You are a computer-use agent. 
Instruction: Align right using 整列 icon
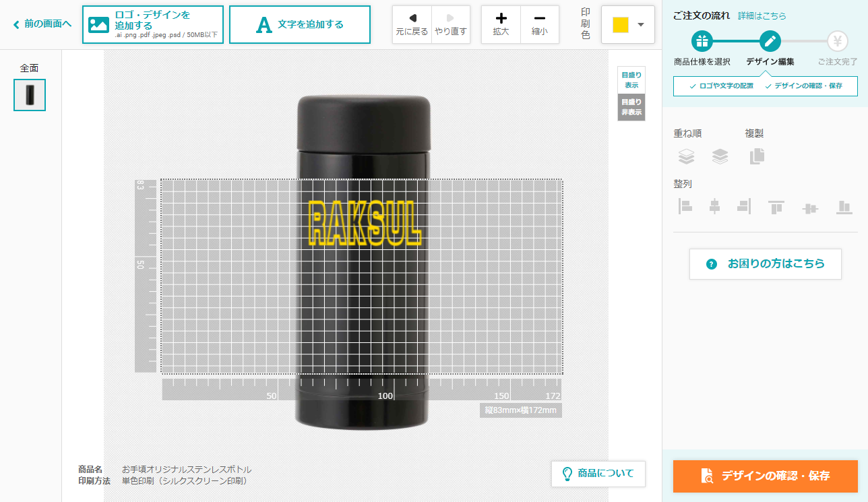(x=744, y=207)
